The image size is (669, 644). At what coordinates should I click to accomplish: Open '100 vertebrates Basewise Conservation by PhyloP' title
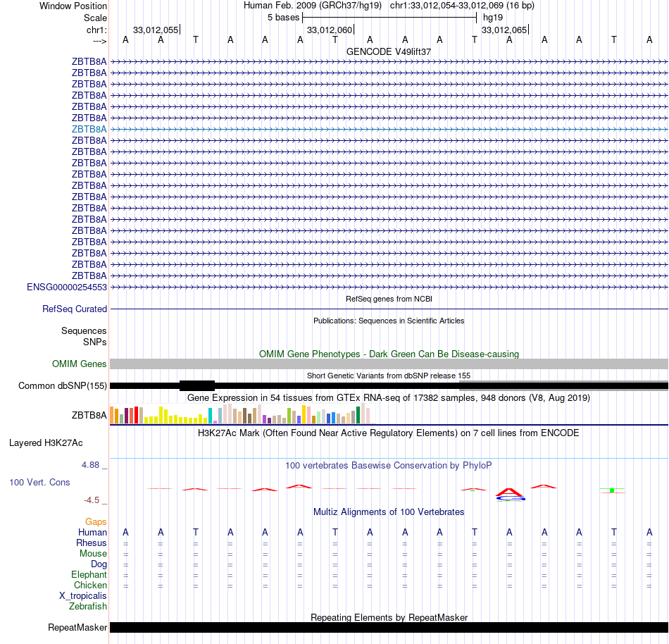[x=389, y=465]
